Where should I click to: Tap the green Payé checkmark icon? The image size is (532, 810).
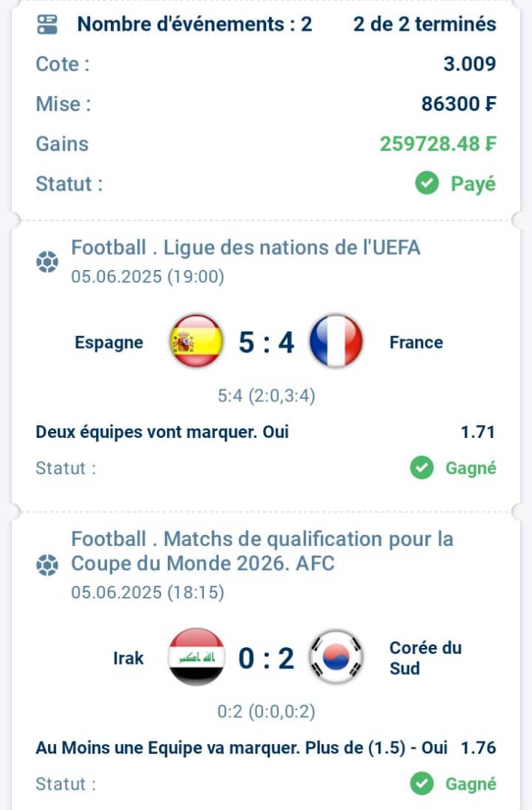pyautogui.click(x=427, y=183)
